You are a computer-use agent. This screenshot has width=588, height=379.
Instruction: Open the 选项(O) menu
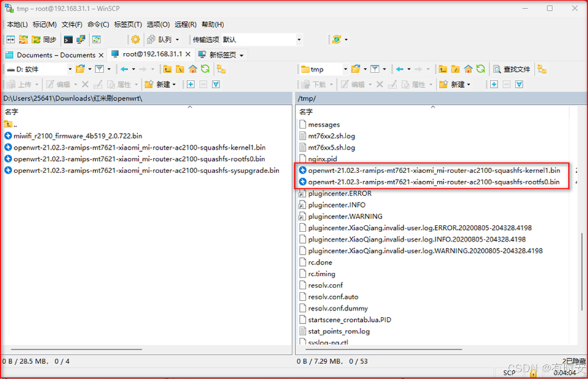158,25
